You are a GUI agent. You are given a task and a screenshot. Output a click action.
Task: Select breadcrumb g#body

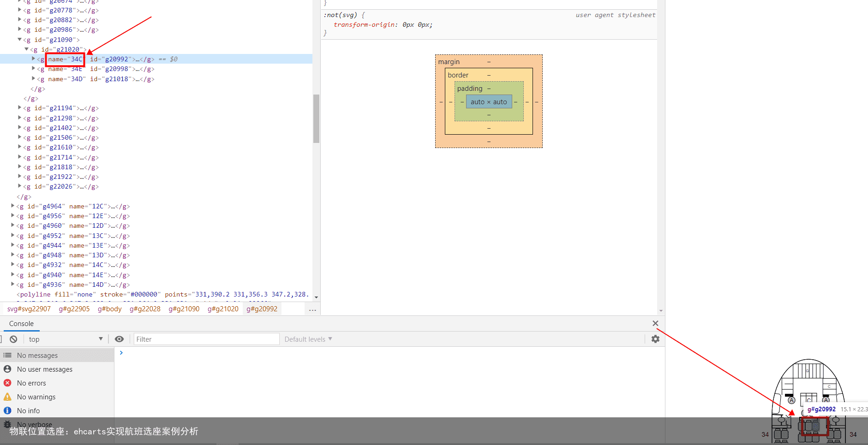(x=110, y=309)
